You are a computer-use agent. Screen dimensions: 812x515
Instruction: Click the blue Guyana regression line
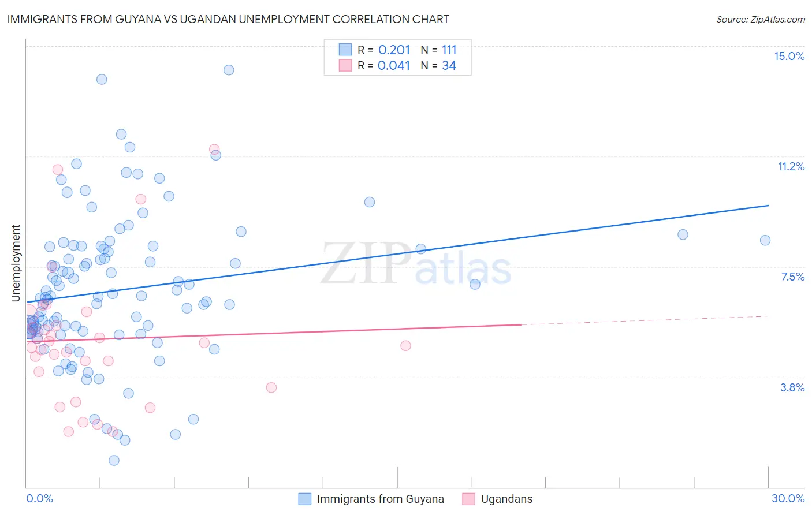[397, 253]
